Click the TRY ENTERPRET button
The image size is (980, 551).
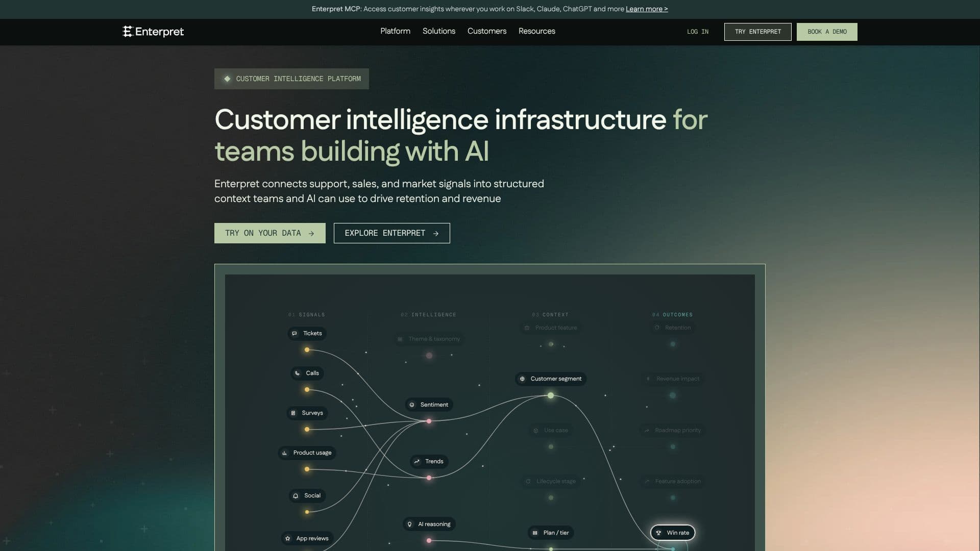[x=758, y=32]
